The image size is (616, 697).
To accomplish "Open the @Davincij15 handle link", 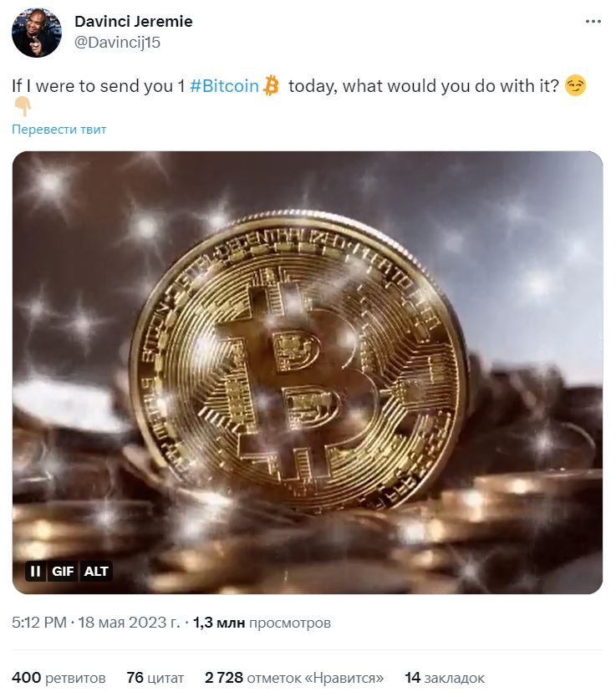I will click(x=117, y=43).
